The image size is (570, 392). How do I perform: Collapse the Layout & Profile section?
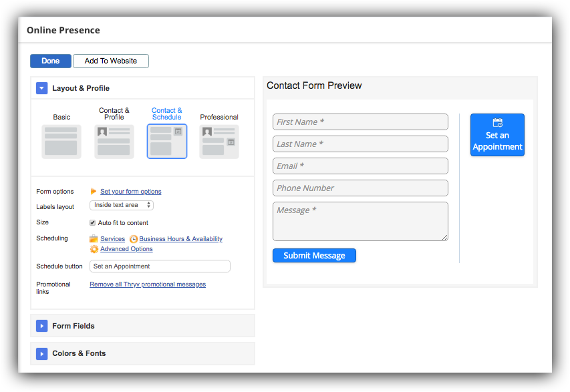click(x=41, y=87)
